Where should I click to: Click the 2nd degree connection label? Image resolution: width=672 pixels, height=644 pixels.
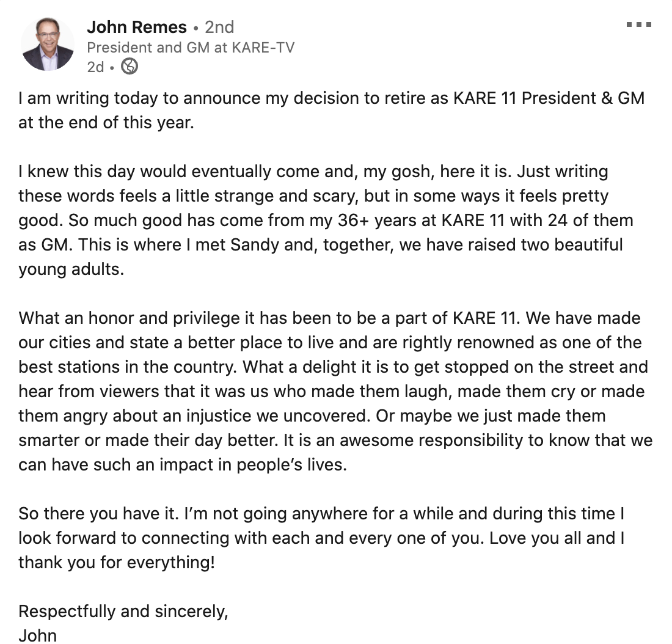click(219, 27)
